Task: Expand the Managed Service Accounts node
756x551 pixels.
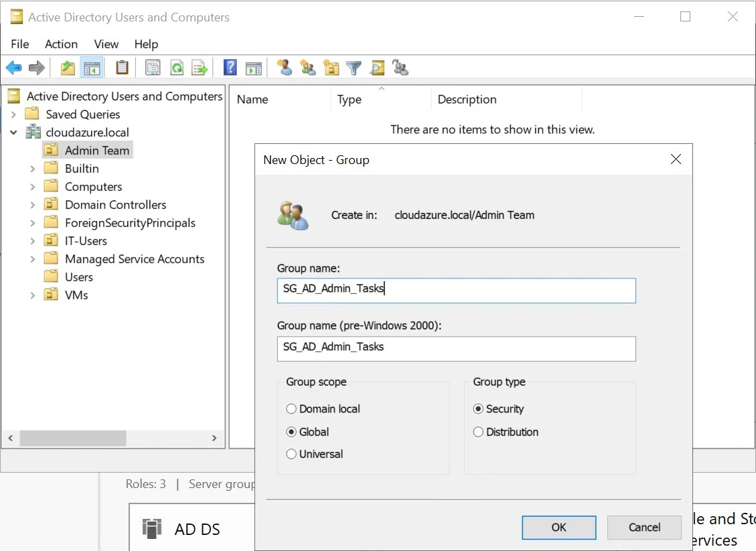Action: click(32, 259)
